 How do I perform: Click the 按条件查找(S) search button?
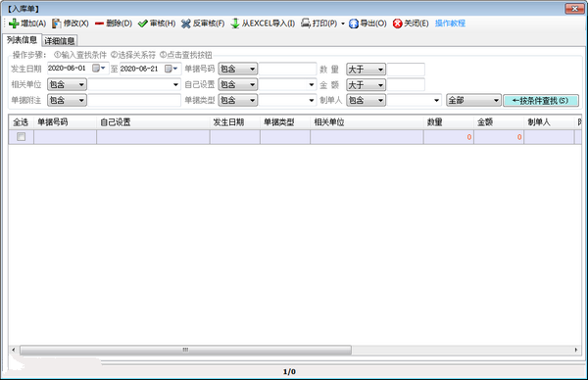point(540,101)
